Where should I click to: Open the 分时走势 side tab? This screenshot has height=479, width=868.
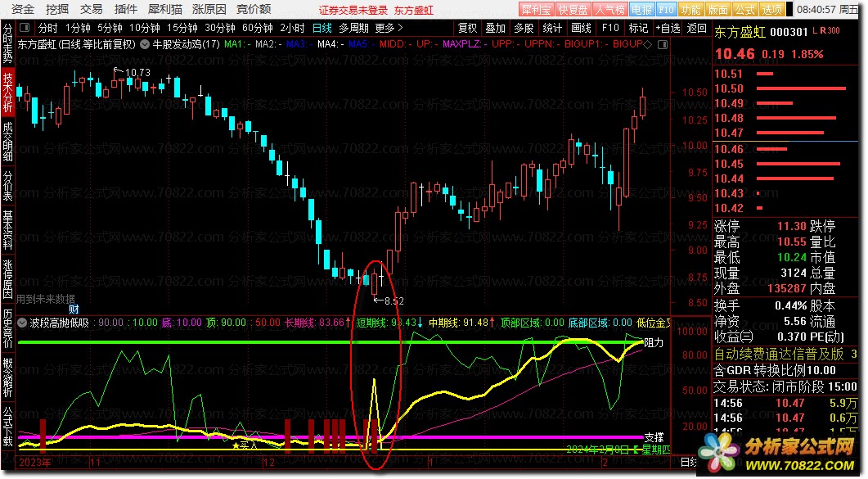click(7, 43)
